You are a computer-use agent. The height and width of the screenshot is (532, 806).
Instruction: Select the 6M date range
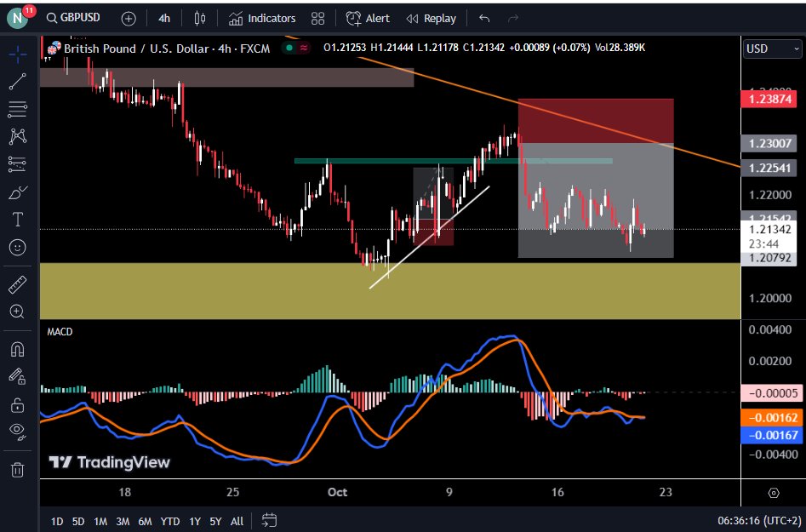click(145, 521)
